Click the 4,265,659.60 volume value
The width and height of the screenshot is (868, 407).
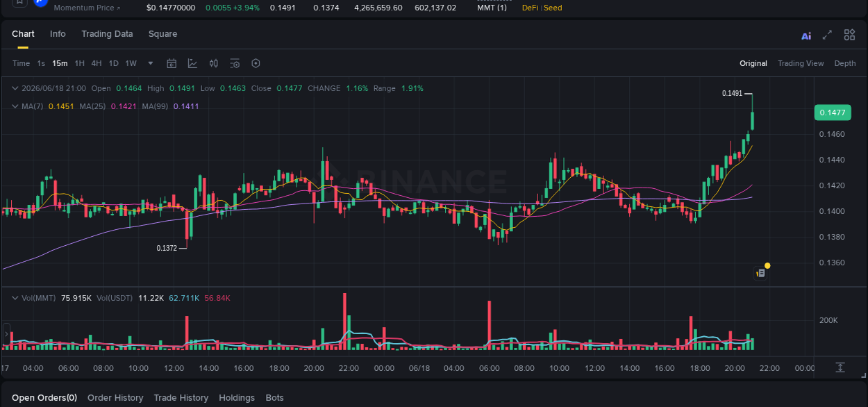(x=378, y=8)
